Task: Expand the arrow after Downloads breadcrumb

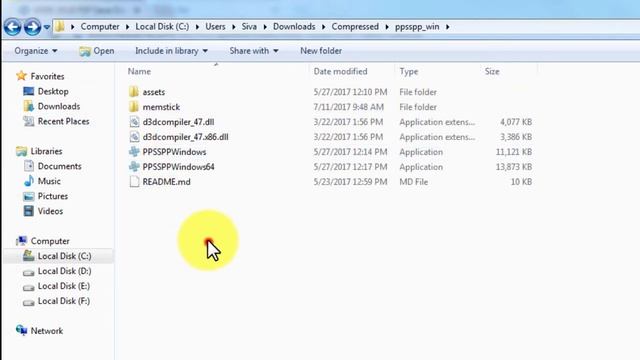Action: coord(323,27)
